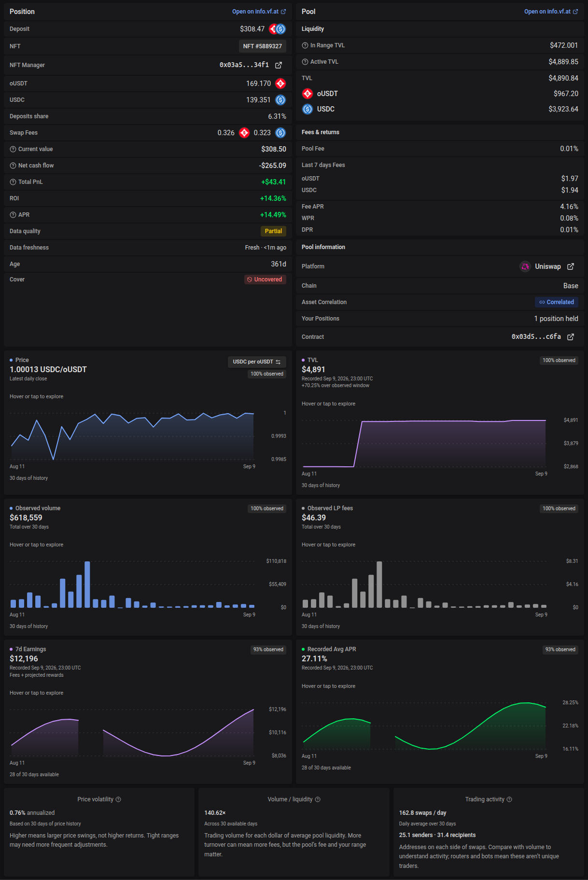Click help icon next to Current value

click(x=13, y=149)
